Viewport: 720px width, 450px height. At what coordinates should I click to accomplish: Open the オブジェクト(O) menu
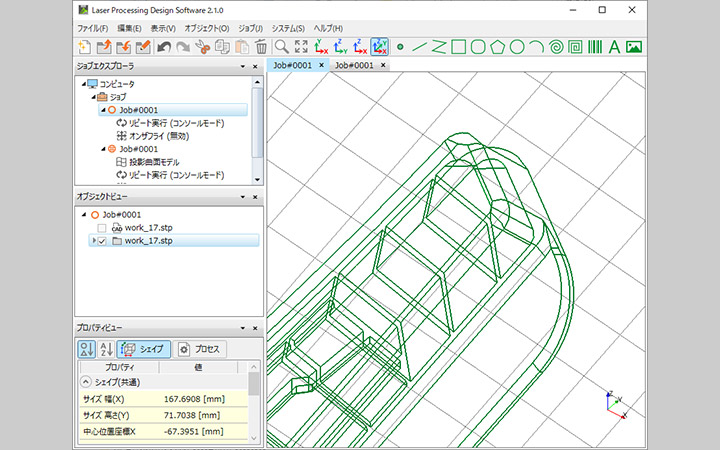205,28
